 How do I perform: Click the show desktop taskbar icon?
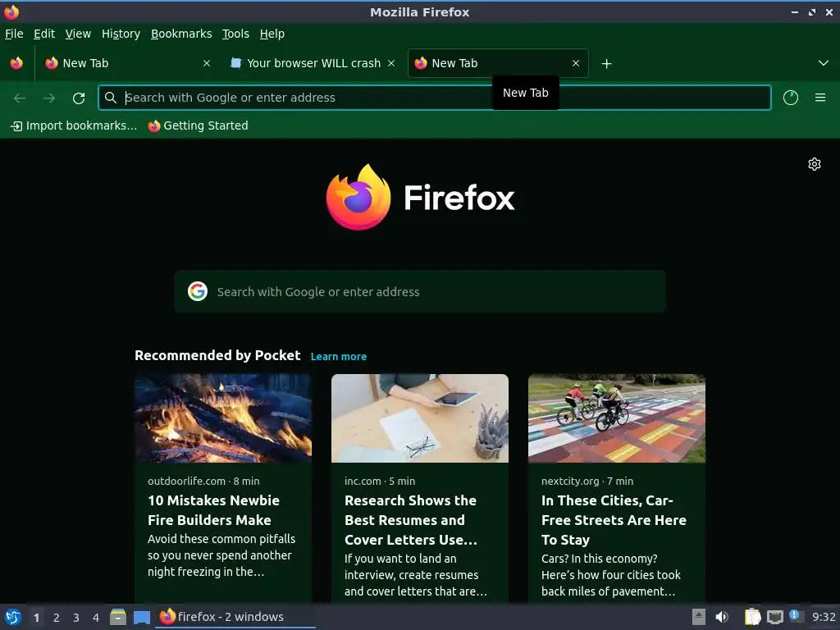[142, 618]
